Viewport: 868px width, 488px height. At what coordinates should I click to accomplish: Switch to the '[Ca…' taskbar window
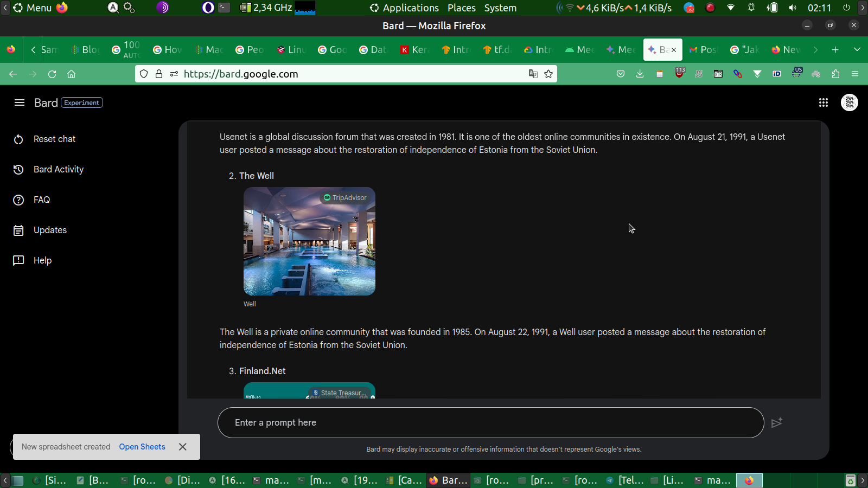point(404,480)
